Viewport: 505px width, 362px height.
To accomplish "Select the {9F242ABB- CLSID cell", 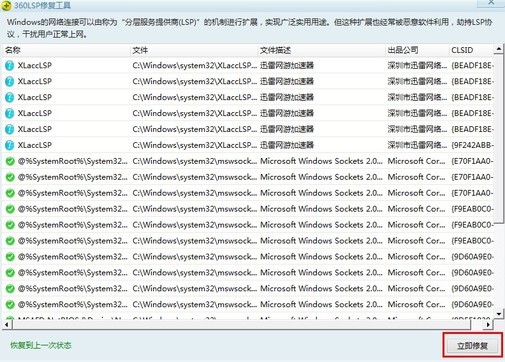I will pyautogui.click(x=471, y=145).
